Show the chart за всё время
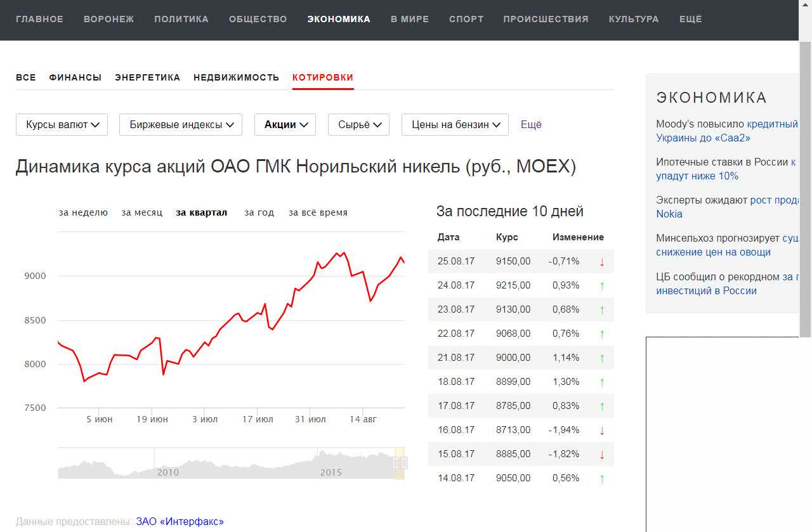Viewport: 812px width, 532px height. (318, 212)
